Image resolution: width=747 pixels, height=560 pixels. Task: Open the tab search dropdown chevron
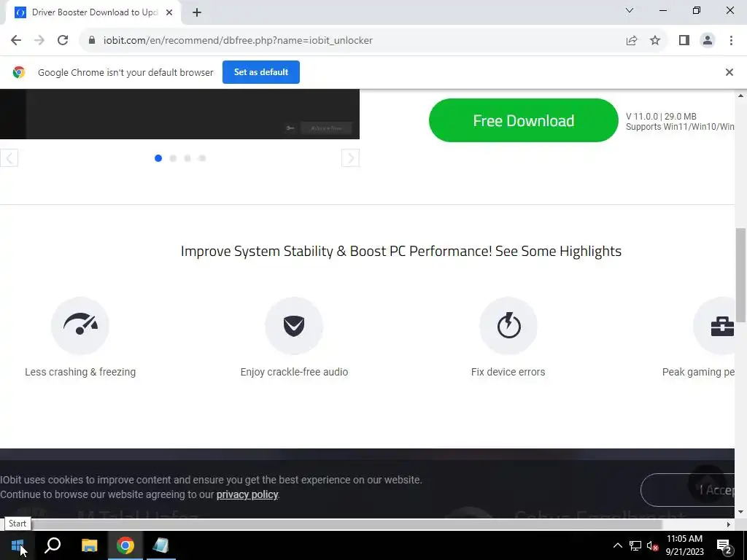(630, 10)
